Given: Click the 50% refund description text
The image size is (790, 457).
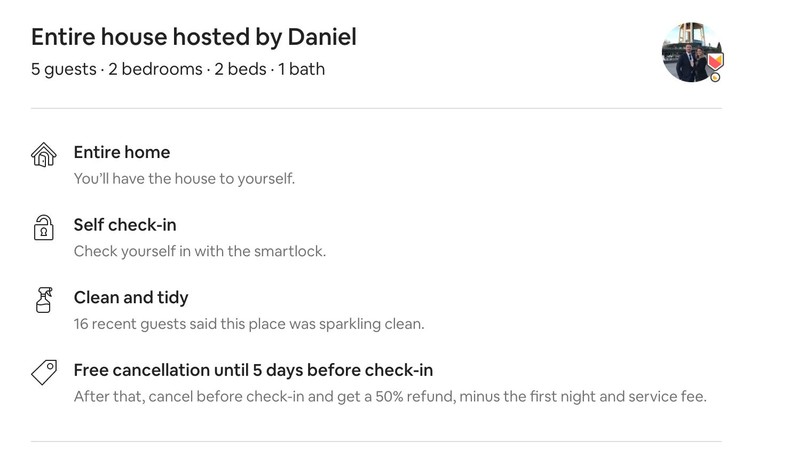Looking at the screenshot, I should click(x=390, y=397).
